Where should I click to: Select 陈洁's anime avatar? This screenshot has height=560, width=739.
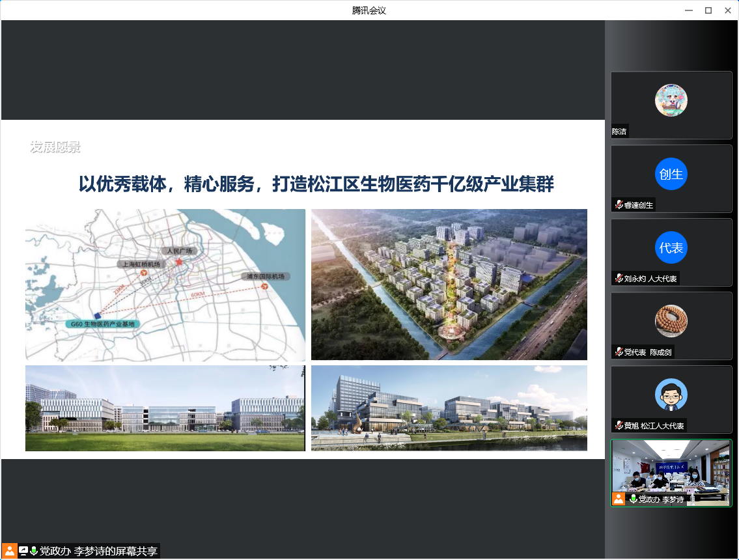pyautogui.click(x=671, y=100)
